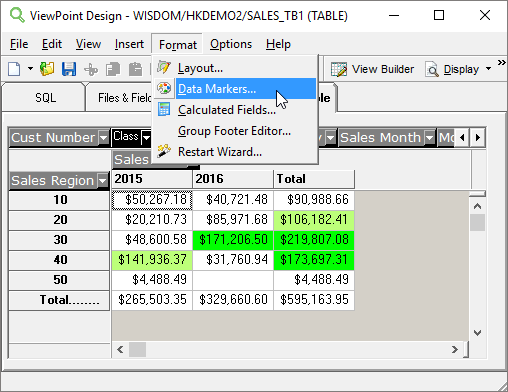Screen dimensions: 508x392
Task: Expand the toolbar overflow chevron
Action: pos(501,62)
